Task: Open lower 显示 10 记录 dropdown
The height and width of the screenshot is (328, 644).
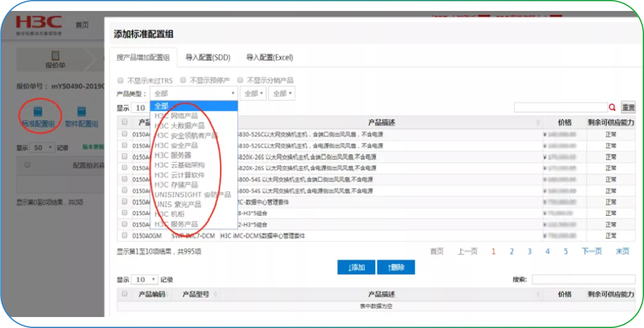Action: pyautogui.click(x=145, y=280)
